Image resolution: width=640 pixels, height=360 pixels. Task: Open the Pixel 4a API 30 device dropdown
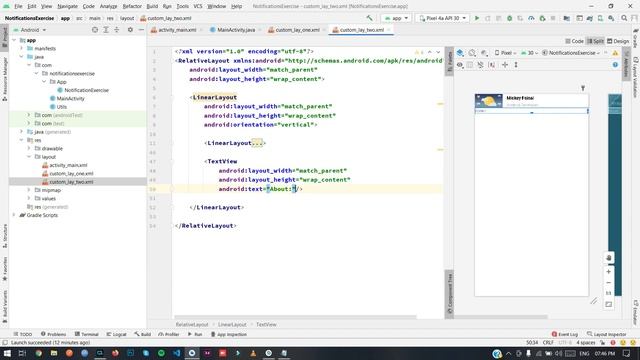[x=442, y=18]
